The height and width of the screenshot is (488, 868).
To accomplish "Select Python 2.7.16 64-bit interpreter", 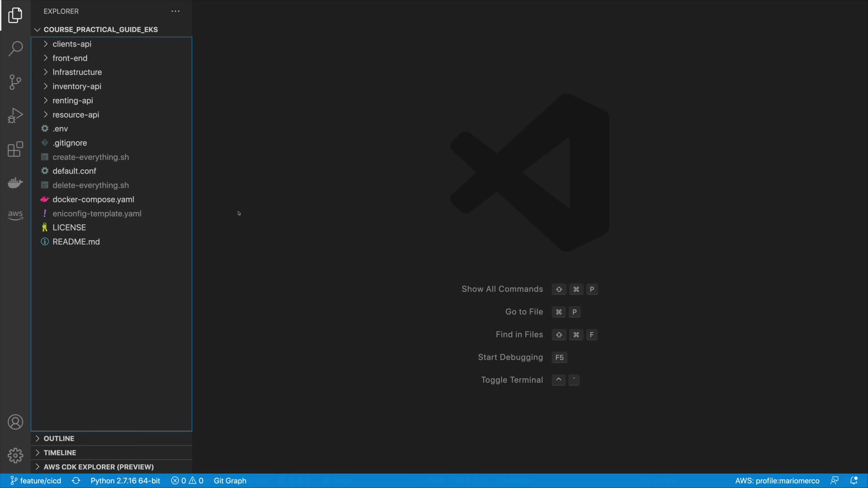I will (125, 481).
